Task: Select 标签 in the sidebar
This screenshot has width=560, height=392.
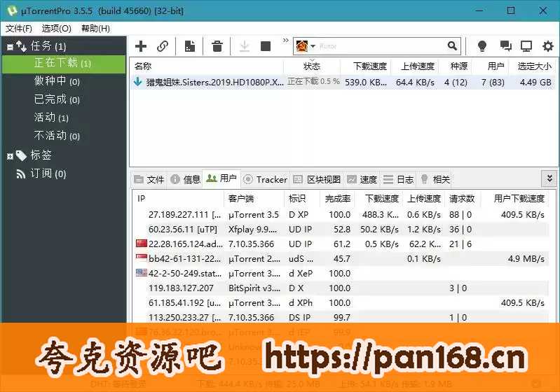Action: [41, 155]
